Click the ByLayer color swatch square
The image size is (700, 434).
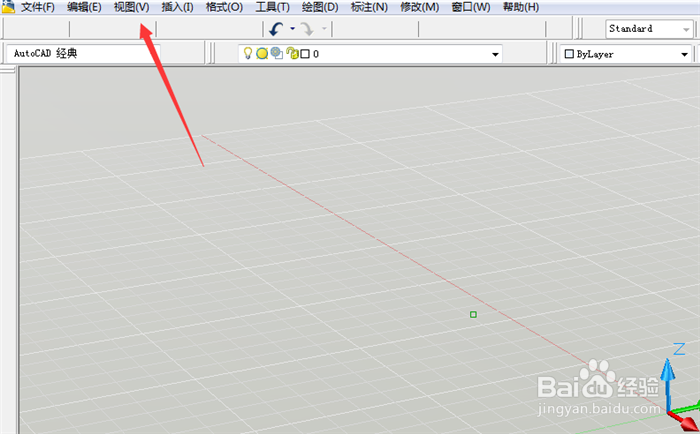[569, 54]
